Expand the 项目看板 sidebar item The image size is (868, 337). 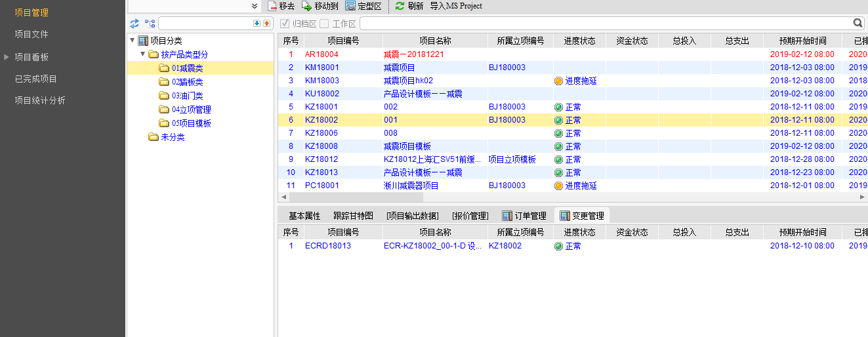(6, 57)
